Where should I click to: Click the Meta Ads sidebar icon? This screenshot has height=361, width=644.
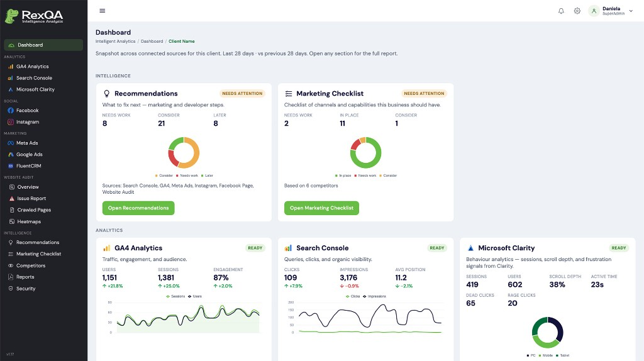coord(11,143)
